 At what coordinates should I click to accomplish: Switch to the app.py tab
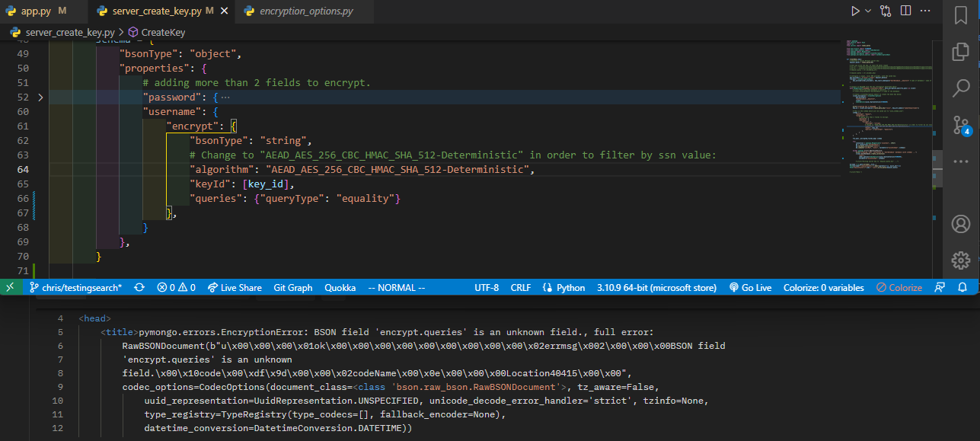[x=37, y=11]
